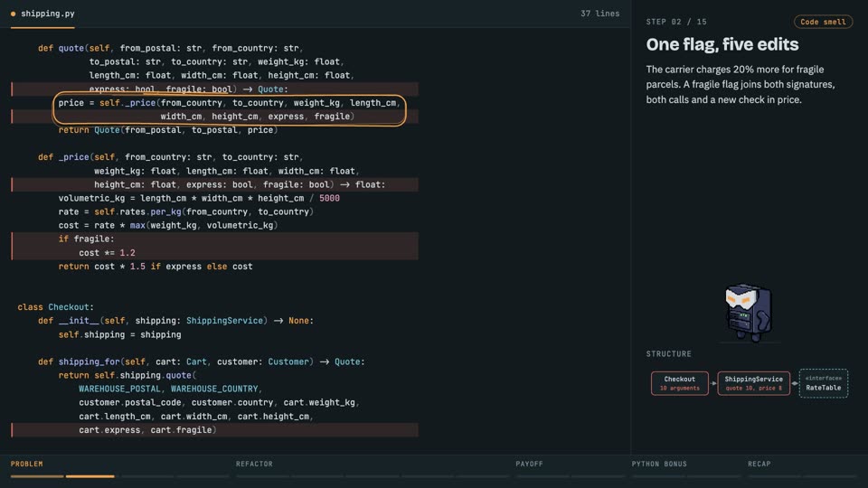868x488 pixels.
Task: Jump to the PROBLEM section
Action: 26,464
